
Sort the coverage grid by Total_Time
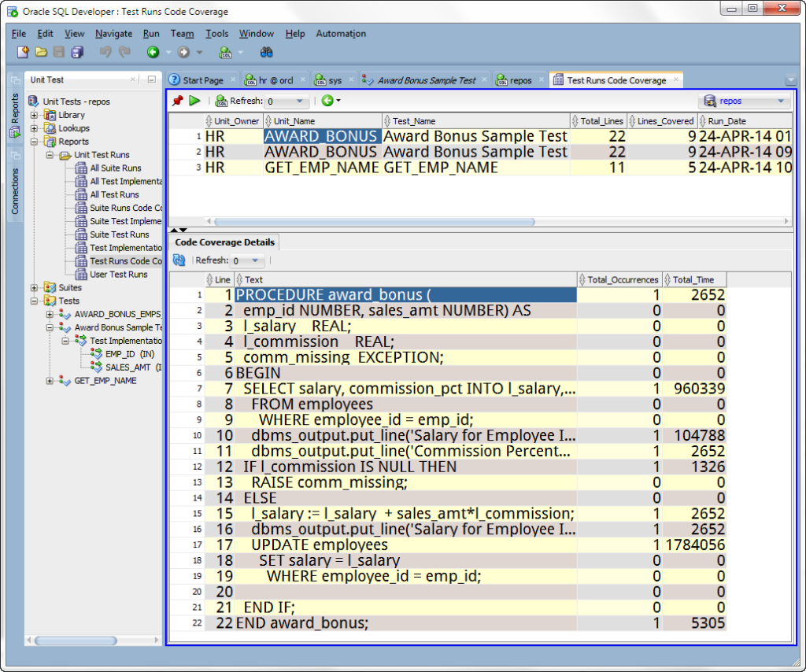[693, 279]
